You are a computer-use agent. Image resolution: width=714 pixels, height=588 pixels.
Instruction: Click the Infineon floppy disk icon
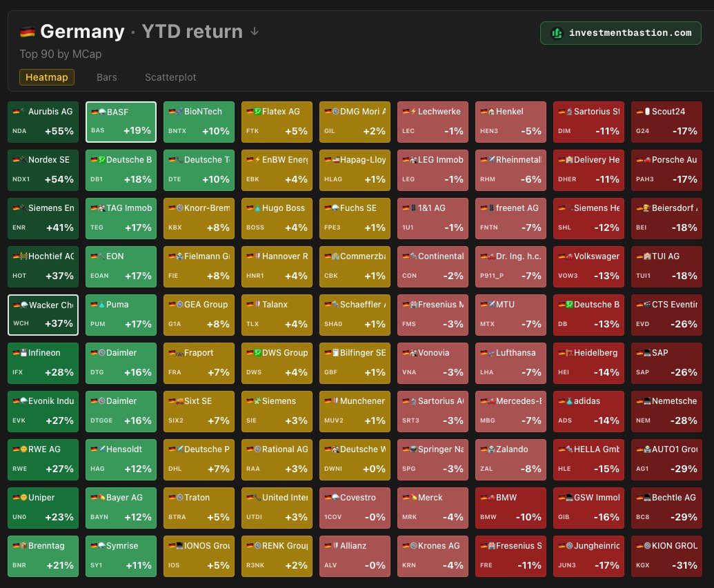tap(24, 353)
